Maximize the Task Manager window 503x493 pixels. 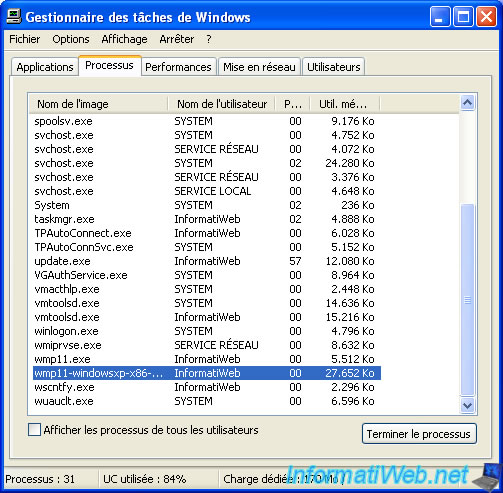pos(463,17)
